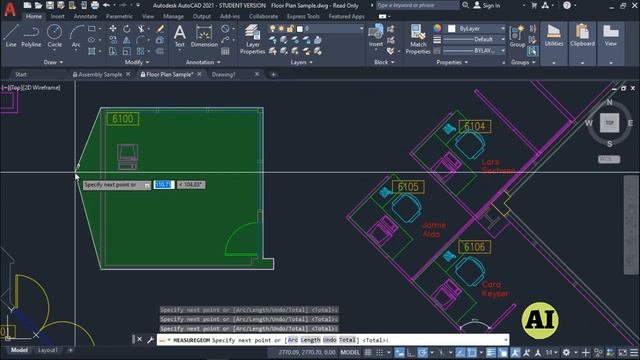Open the Parametric ribbon tab
Viewport: 640px width, 360px height.
pyautogui.click(x=119, y=16)
